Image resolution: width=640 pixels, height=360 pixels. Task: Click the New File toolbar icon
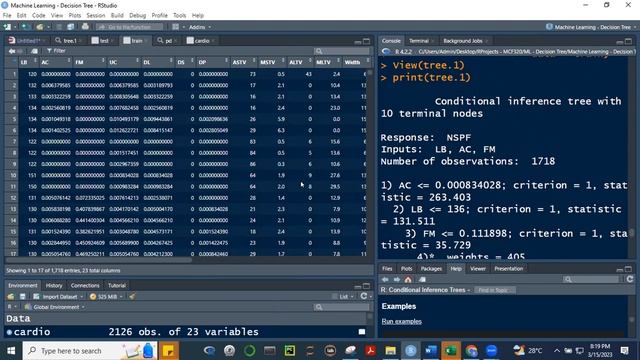(7, 27)
